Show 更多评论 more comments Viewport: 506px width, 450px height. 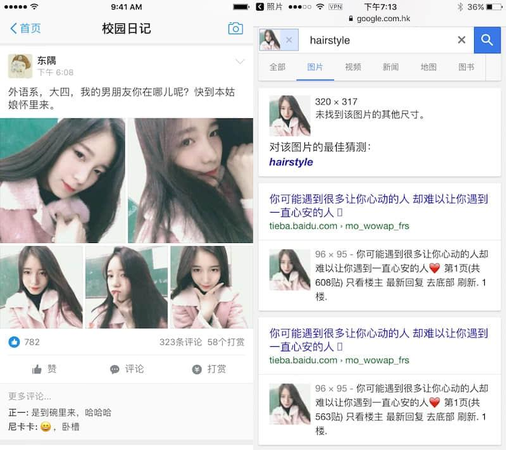point(29,396)
